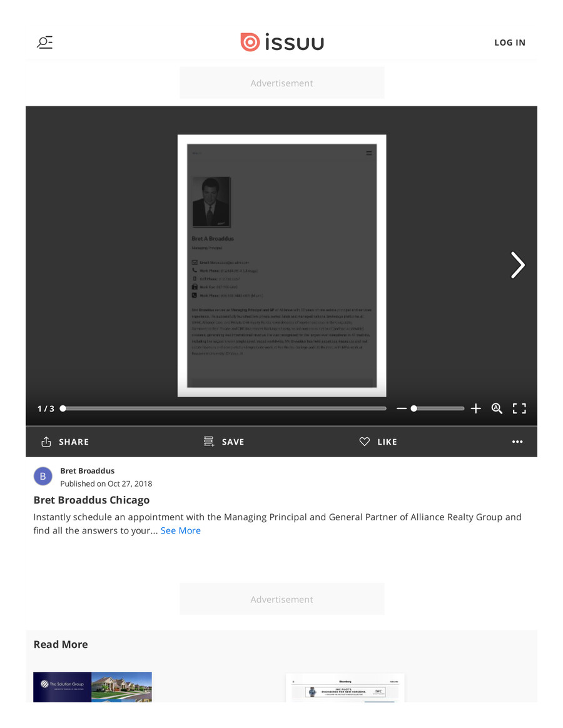563x728 pixels.
Task: Click the zoom out minus icon
Action: pyautogui.click(x=402, y=408)
